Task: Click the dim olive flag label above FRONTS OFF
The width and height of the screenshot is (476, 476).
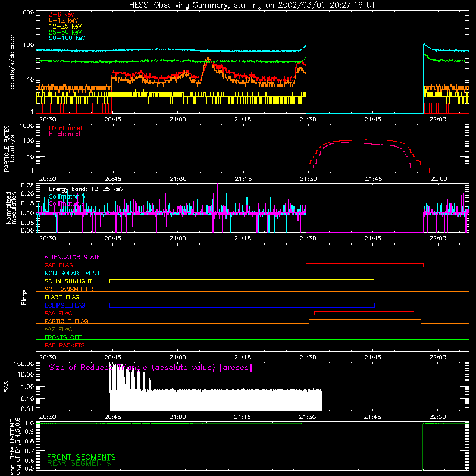Action: 58,329
